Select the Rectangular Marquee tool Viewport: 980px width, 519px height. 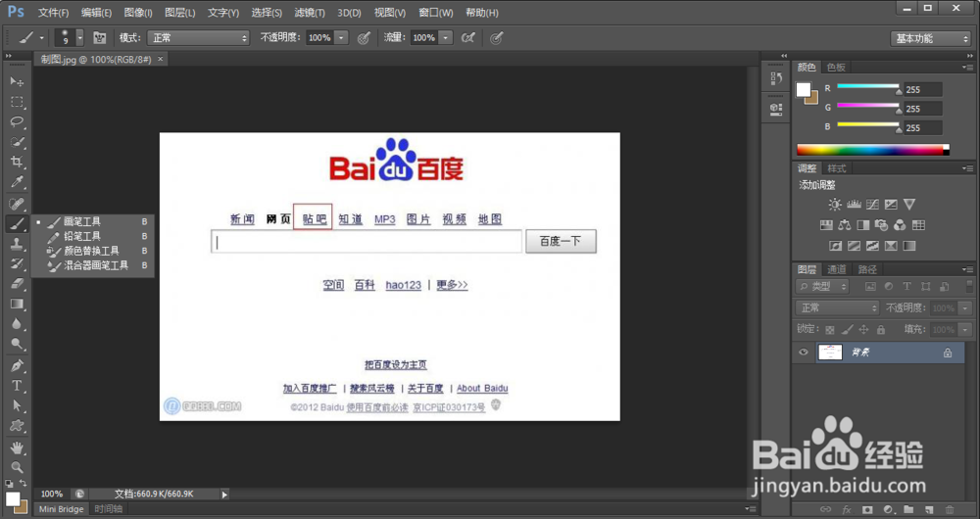pyautogui.click(x=17, y=102)
